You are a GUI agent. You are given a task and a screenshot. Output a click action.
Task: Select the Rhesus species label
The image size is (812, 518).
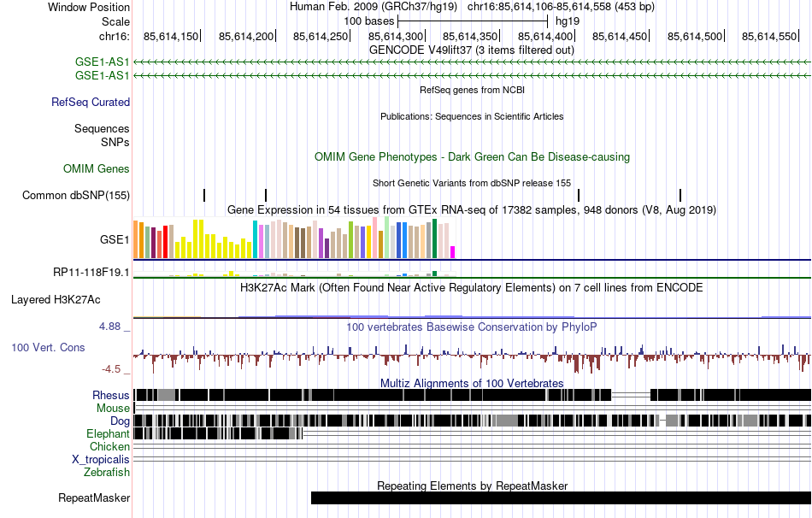[x=111, y=395]
